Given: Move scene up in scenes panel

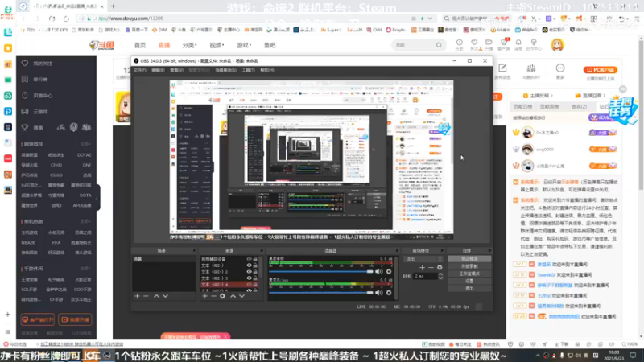Looking at the screenshot, I should [156, 296].
